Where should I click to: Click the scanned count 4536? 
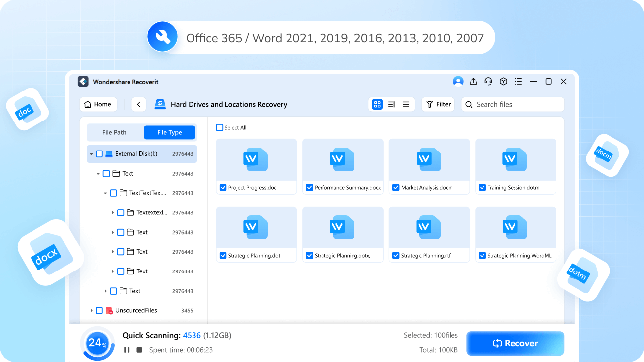click(192, 335)
